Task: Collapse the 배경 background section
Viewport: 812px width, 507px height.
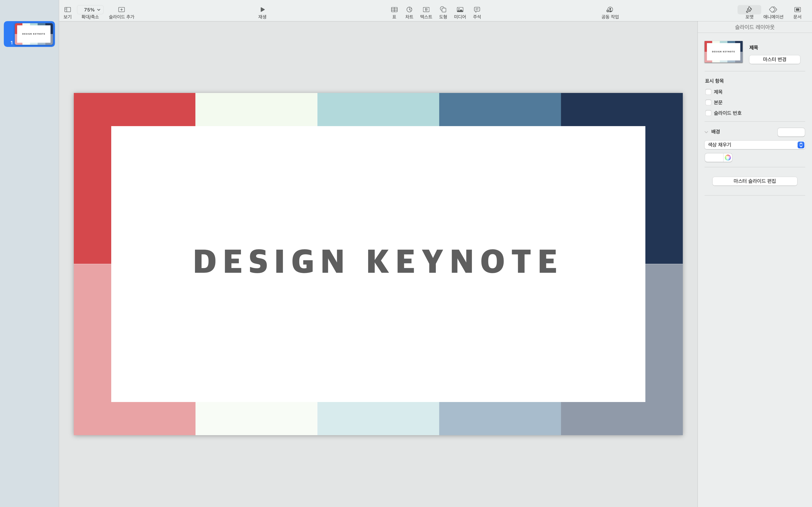Action: pos(706,132)
